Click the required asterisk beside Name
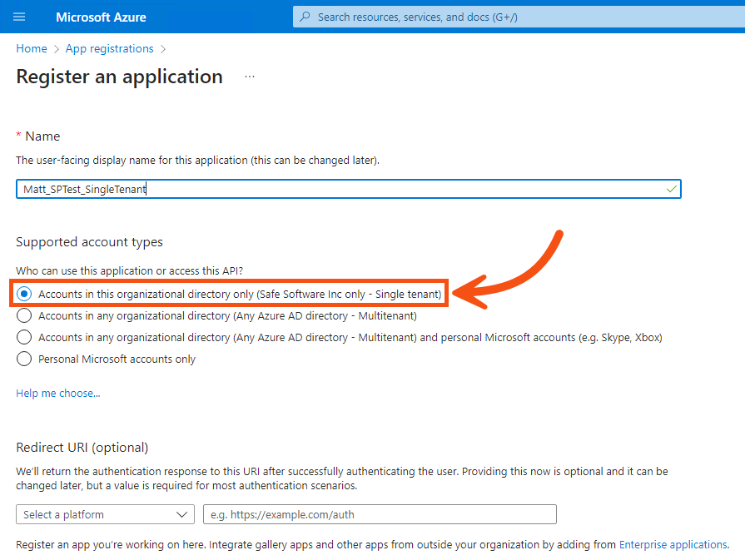The width and height of the screenshot is (745, 560). [18, 135]
